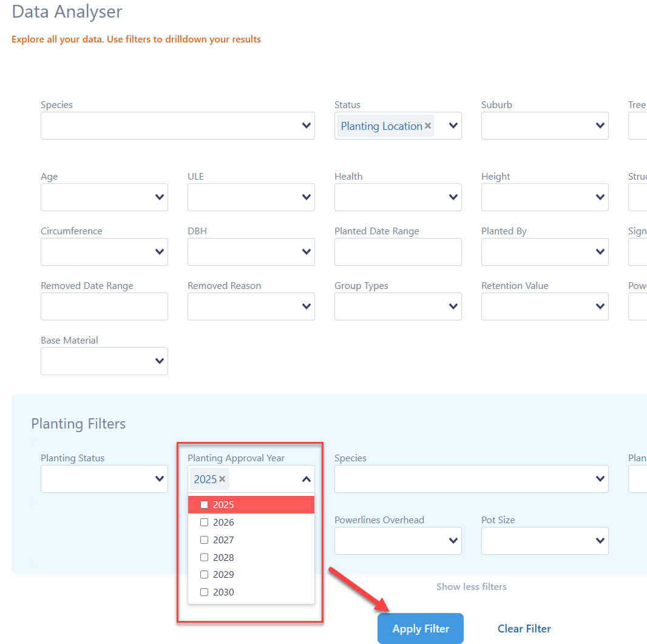Click the Removed Date Range field
The width and height of the screenshot is (647, 644).
point(104,307)
